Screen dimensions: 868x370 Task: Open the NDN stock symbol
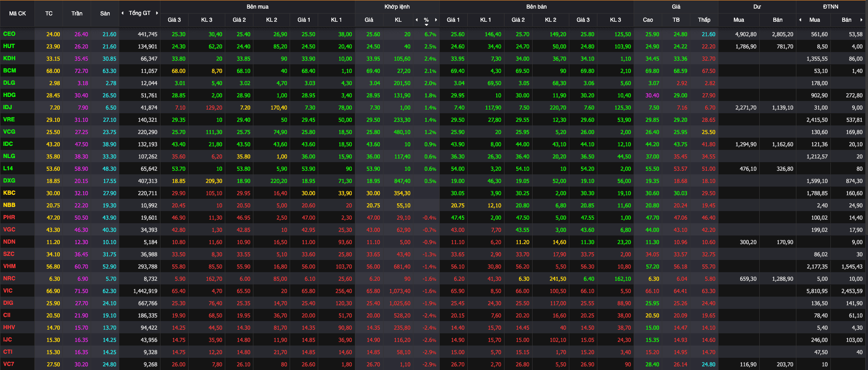point(9,242)
